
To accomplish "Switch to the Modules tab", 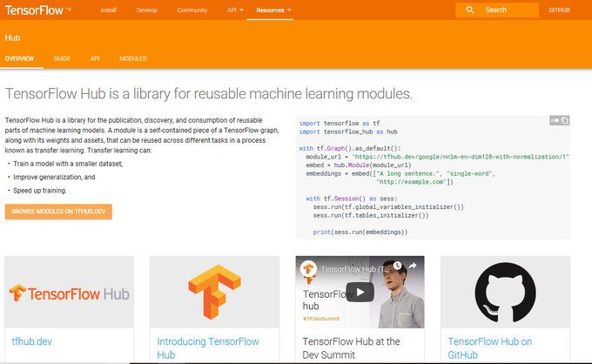I will (x=133, y=58).
